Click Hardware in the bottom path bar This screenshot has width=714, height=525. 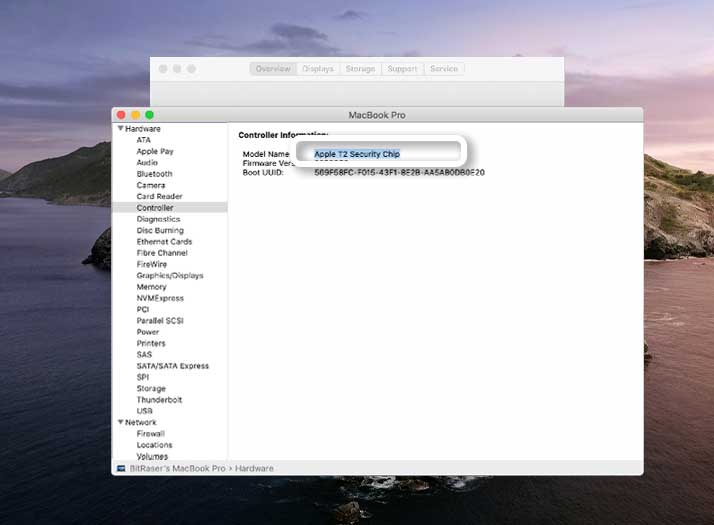pos(254,469)
